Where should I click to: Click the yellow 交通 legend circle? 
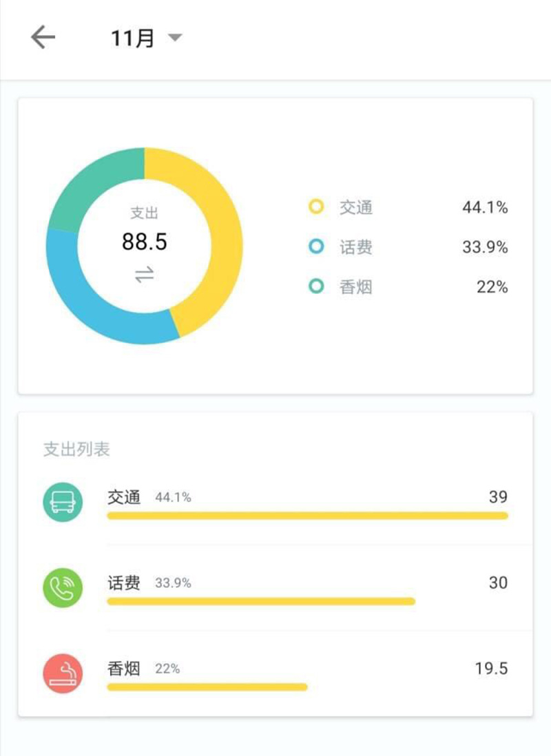point(316,207)
